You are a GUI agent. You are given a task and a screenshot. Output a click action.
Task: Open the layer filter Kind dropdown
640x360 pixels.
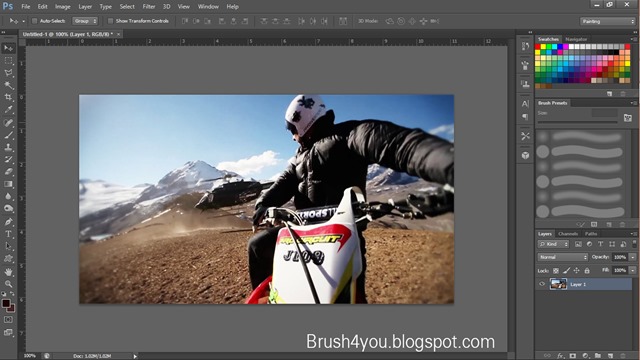click(553, 244)
